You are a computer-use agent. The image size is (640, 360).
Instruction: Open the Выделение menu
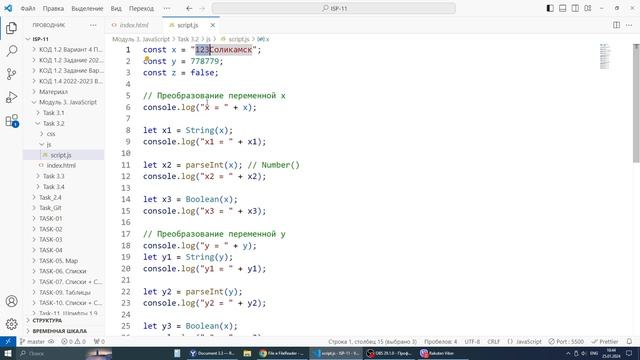[87, 8]
